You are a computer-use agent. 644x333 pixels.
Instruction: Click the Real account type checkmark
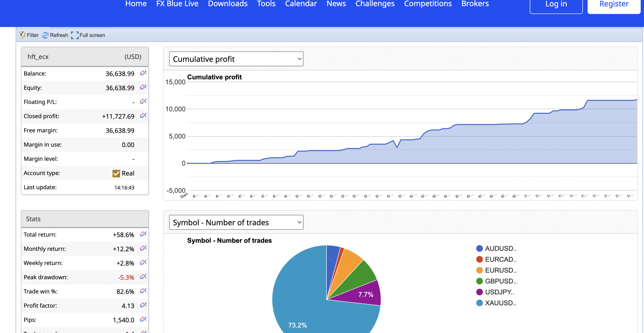[116, 173]
